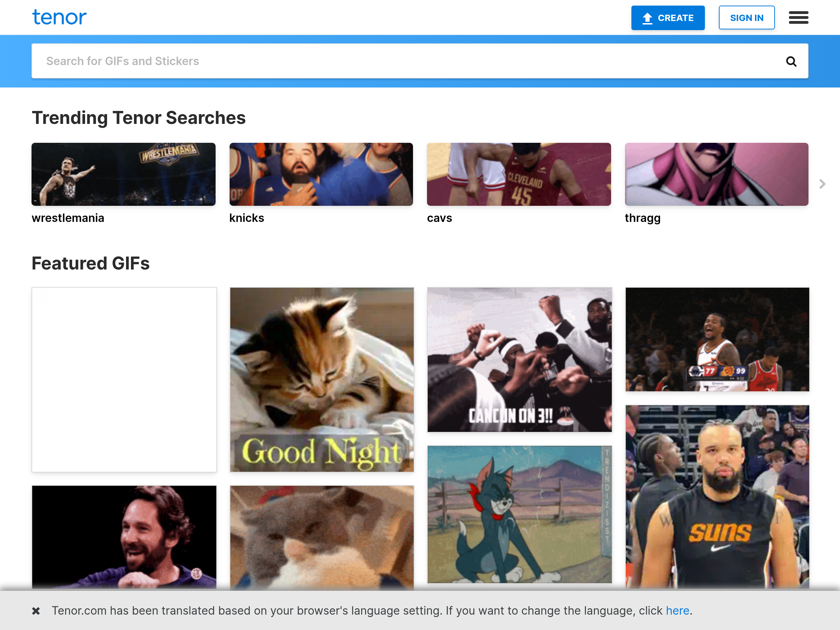
Task: Open the blank loading featured GIF
Action: pos(124,380)
